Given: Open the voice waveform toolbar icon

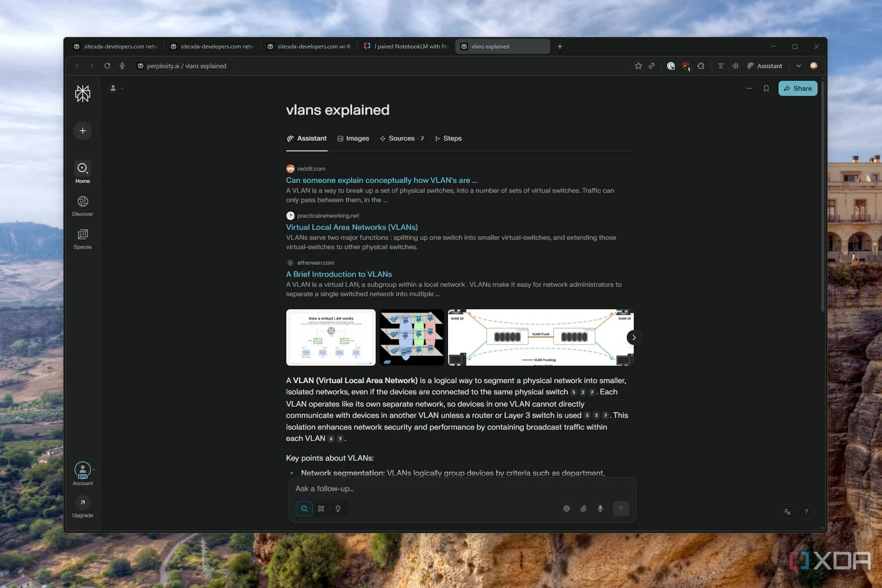Looking at the screenshot, I should (x=736, y=66).
